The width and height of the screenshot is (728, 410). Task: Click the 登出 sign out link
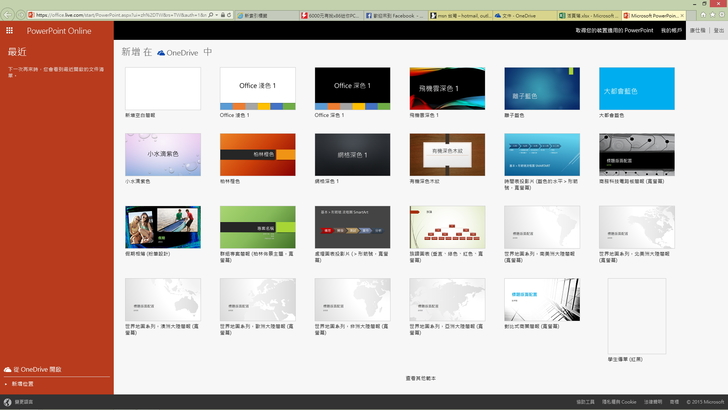[x=718, y=31]
